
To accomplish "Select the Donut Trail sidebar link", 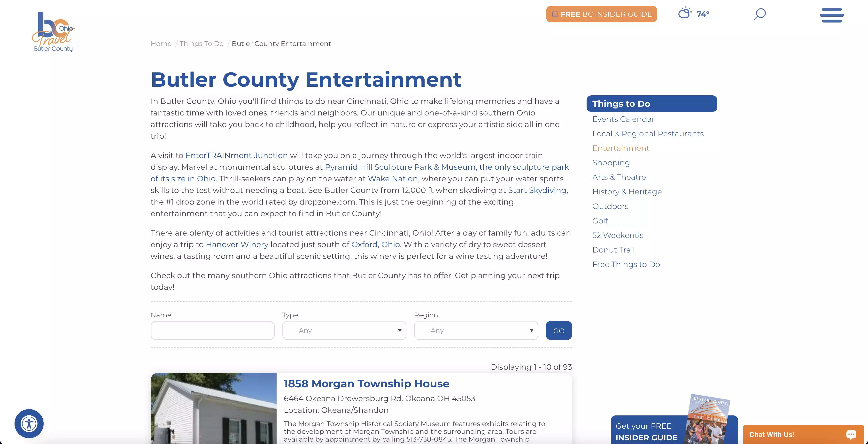I will pyautogui.click(x=613, y=249).
